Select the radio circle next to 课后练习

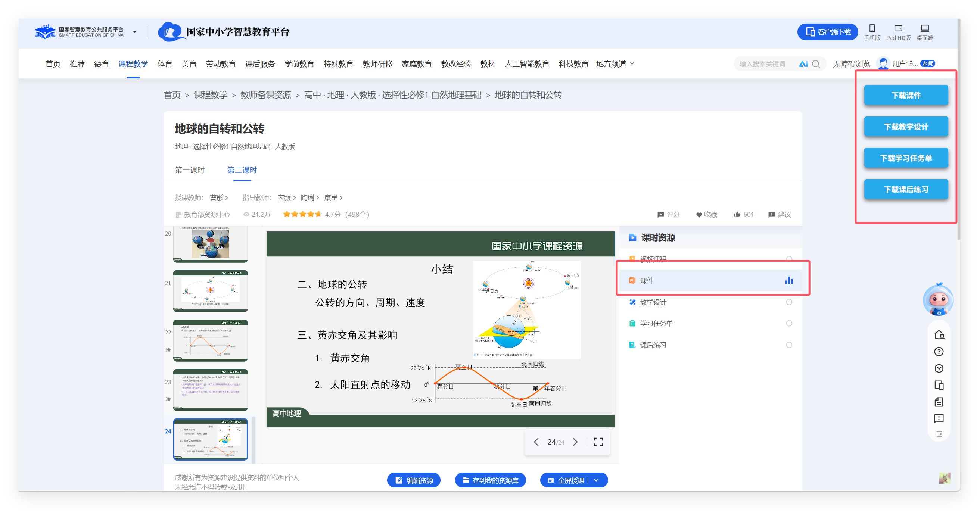[789, 345]
